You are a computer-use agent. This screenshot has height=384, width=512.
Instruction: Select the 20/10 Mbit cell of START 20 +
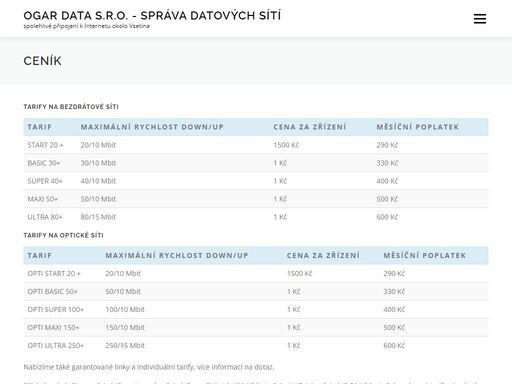coord(98,145)
